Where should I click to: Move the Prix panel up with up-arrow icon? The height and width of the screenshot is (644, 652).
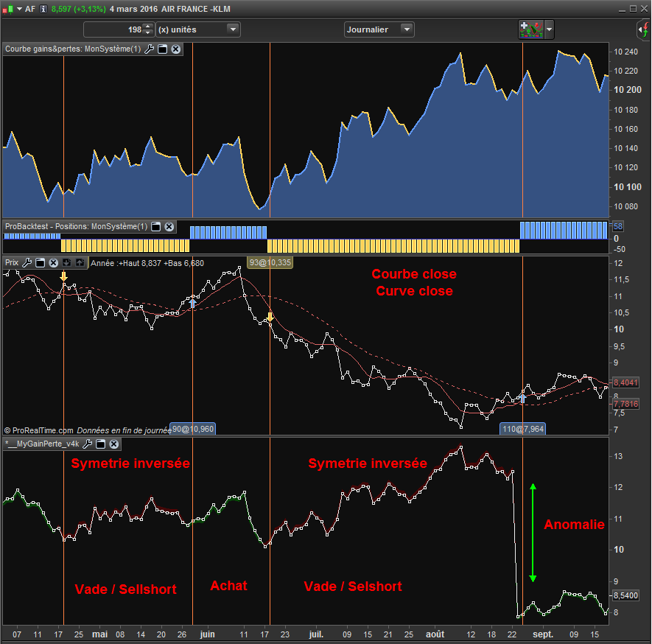coord(80,263)
